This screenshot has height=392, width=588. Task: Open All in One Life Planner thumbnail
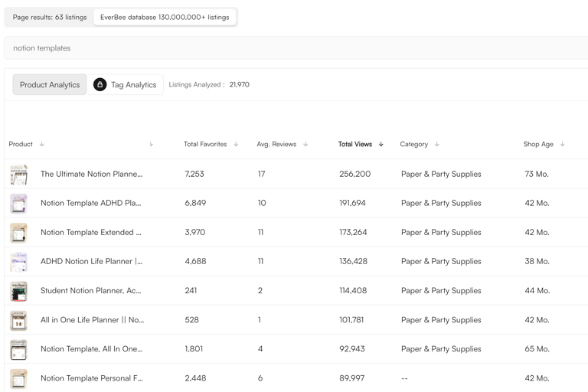click(18, 320)
